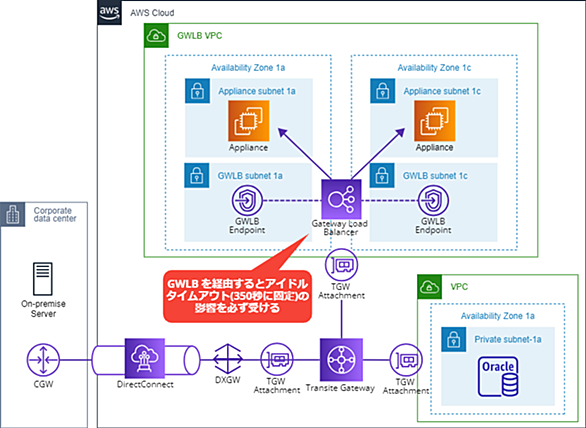Select the Appliance subnet 1c lock icon
This screenshot has height=428, width=586.
point(382,91)
